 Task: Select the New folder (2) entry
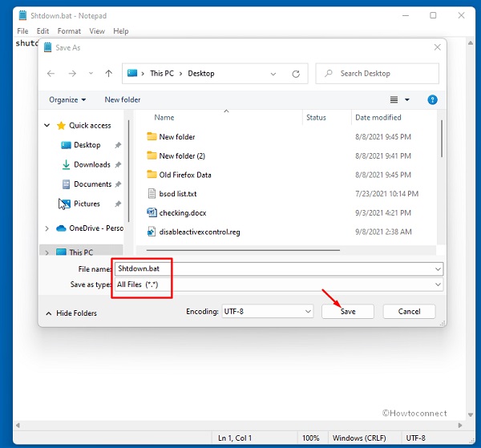coord(182,155)
